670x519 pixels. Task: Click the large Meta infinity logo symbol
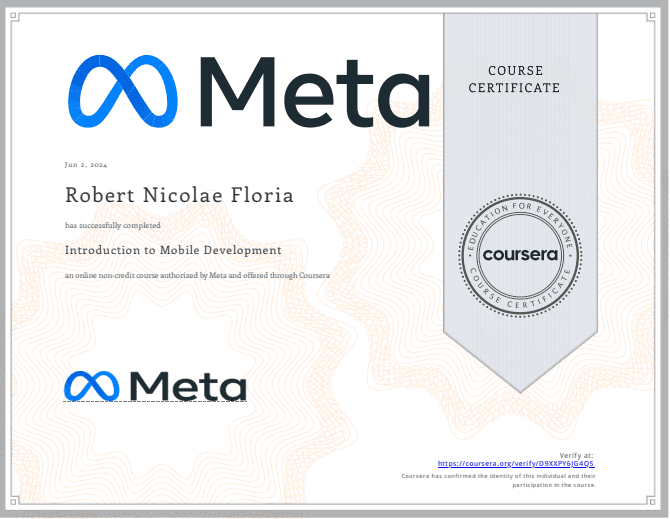[123, 91]
